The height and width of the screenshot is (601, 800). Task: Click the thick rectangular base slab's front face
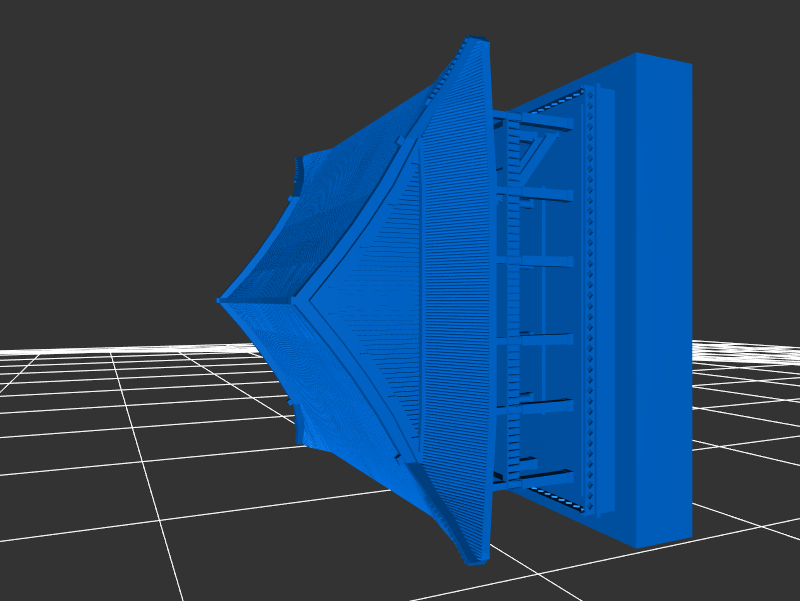(x=662, y=300)
